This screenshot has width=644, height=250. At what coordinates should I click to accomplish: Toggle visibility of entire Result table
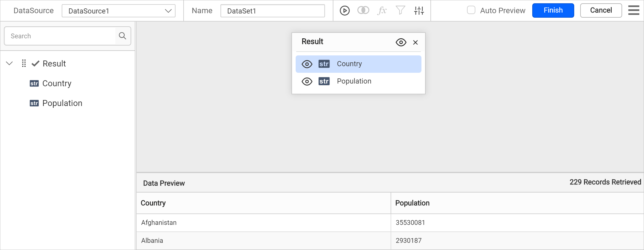coord(401,42)
